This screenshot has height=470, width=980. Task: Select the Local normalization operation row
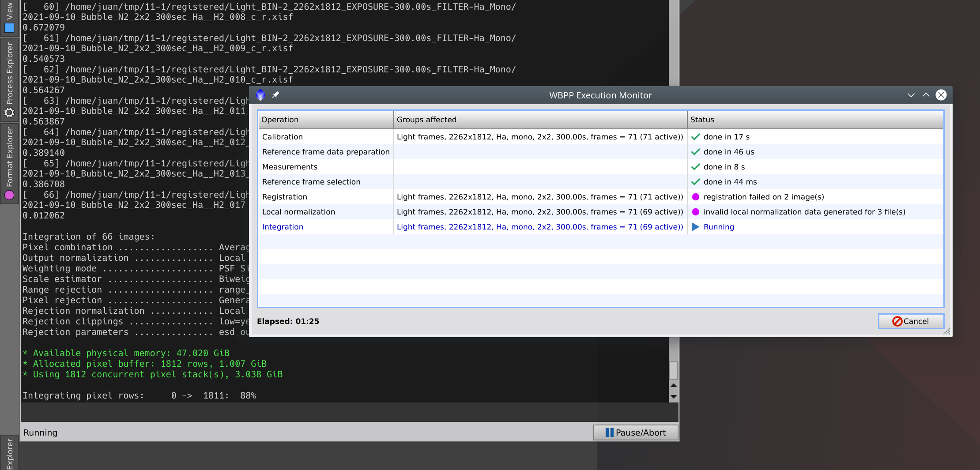[601, 212]
